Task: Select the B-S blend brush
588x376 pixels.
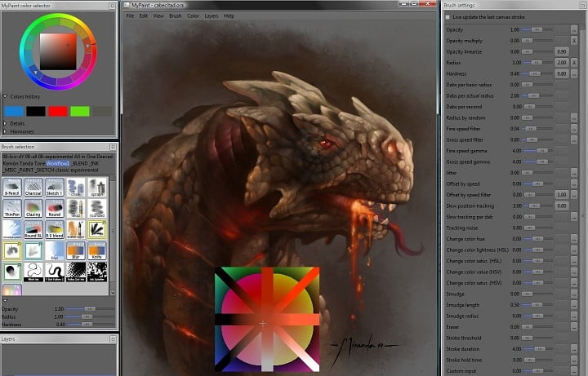Action: click(x=55, y=229)
